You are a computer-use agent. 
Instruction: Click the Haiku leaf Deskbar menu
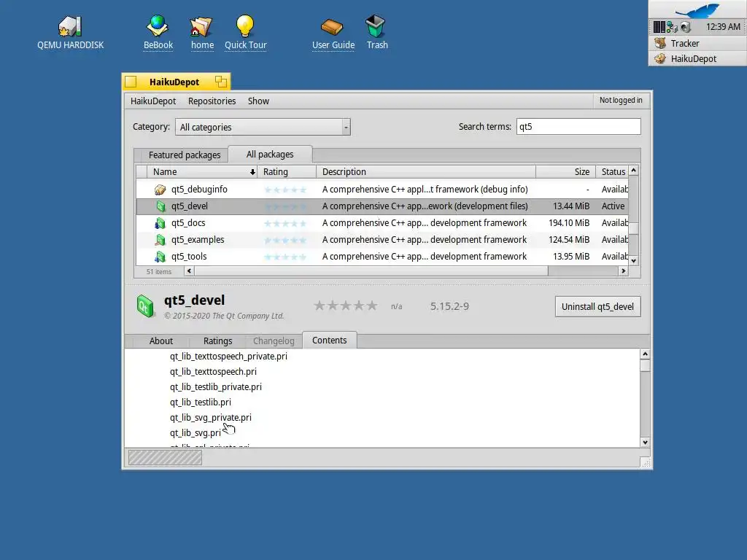pyautogui.click(x=697, y=9)
